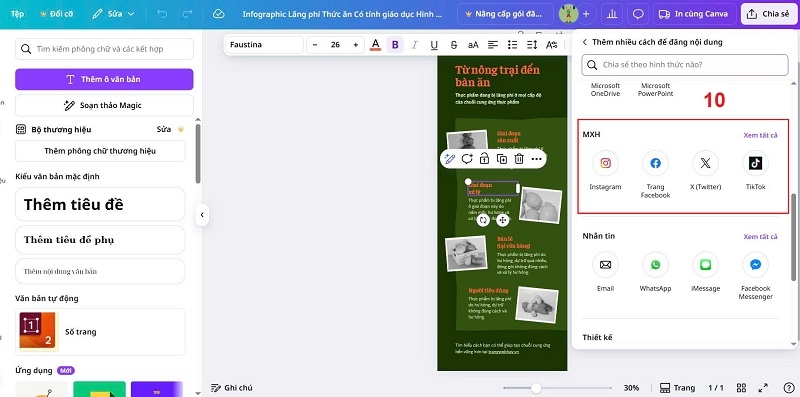The image size is (800, 397).
Task: Click the zoom slider handle
Action: click(x=536, y=388)
